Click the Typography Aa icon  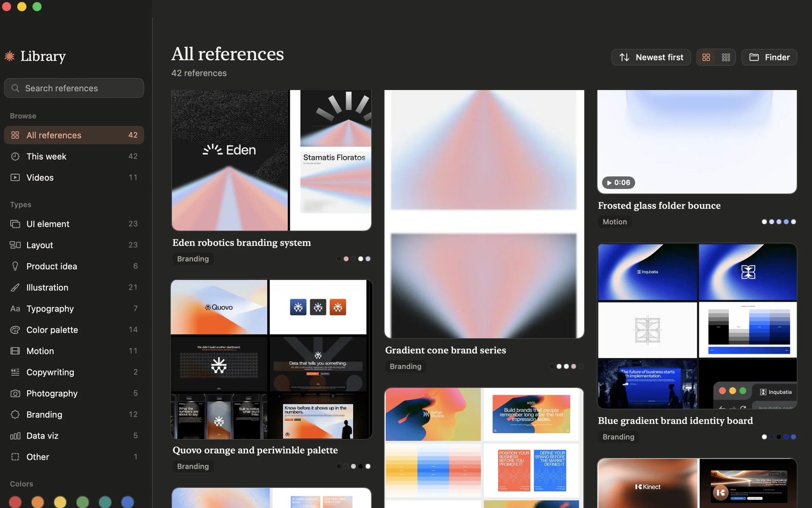pos(15,309)
